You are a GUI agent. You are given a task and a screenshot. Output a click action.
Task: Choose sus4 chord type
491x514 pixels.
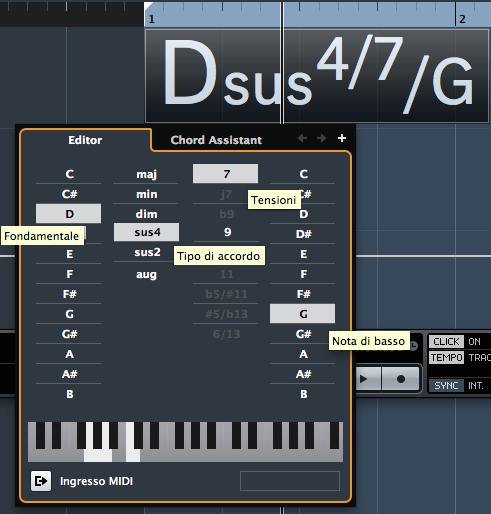tap(147, 232)
